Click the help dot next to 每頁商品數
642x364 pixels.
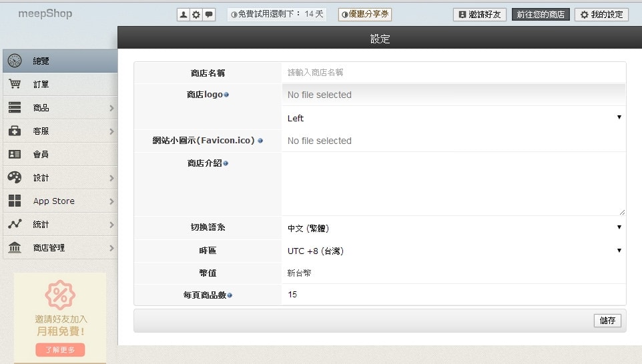click(230, 295)
